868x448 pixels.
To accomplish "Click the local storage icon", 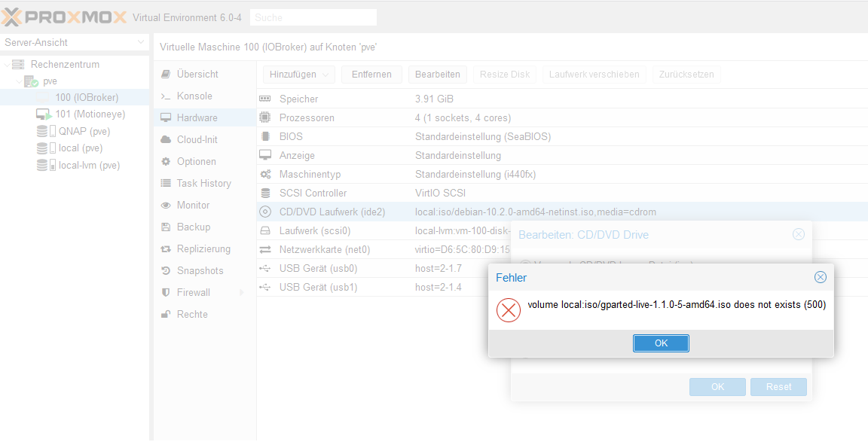I will coord(46,148).
